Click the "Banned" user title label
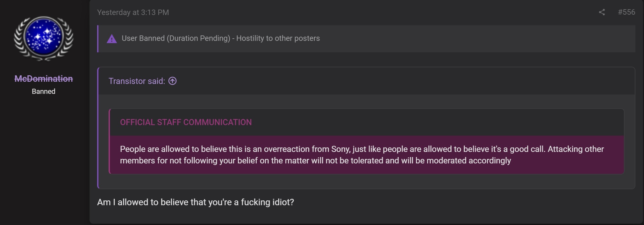The image size is (644, 225). point(44,92)
